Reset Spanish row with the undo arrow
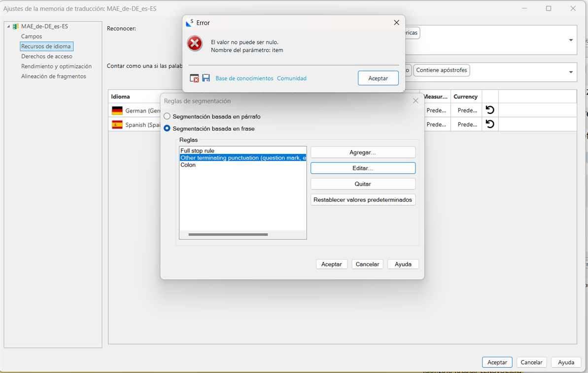This screenshot has height=373, width=588. (x=490, y=124)
